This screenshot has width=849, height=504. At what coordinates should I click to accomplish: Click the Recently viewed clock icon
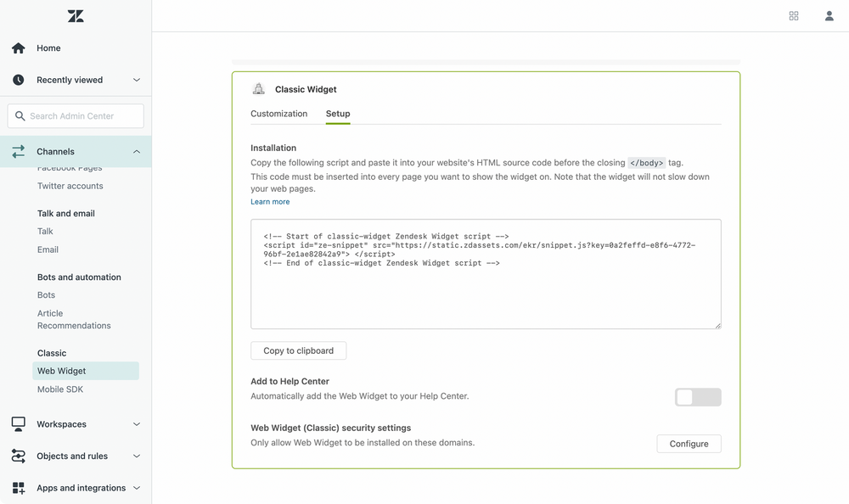(x=17, y=80)
